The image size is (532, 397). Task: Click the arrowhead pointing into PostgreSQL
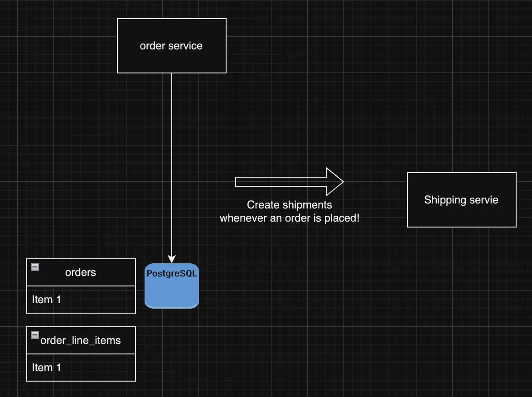pyautogui.click(x=171, y=259)
